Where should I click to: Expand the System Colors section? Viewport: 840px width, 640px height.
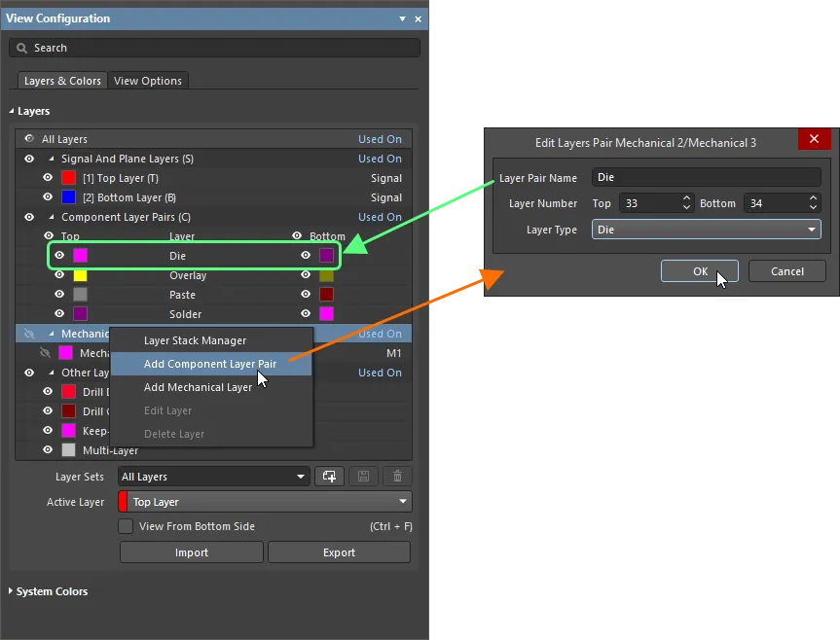coord(12,591)
